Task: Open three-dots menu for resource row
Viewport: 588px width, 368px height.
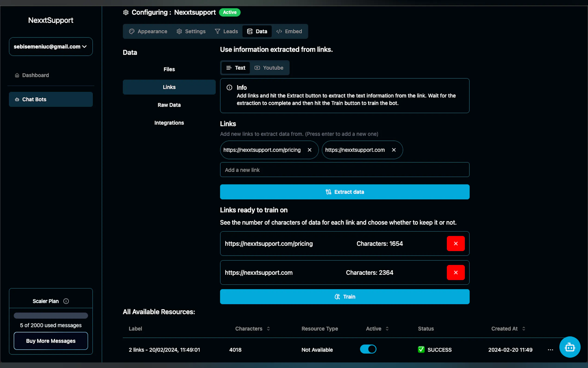Action: point(550,350)
